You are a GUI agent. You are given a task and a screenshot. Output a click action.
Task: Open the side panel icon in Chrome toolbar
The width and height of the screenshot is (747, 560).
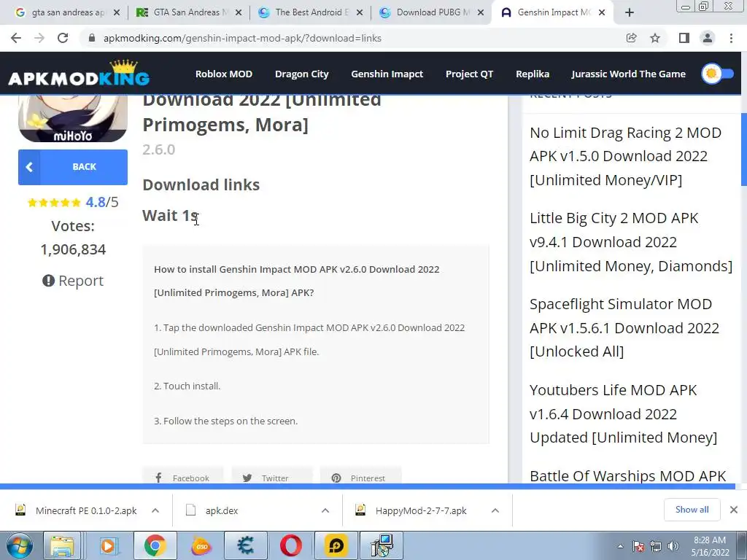[x=684, y=38]
